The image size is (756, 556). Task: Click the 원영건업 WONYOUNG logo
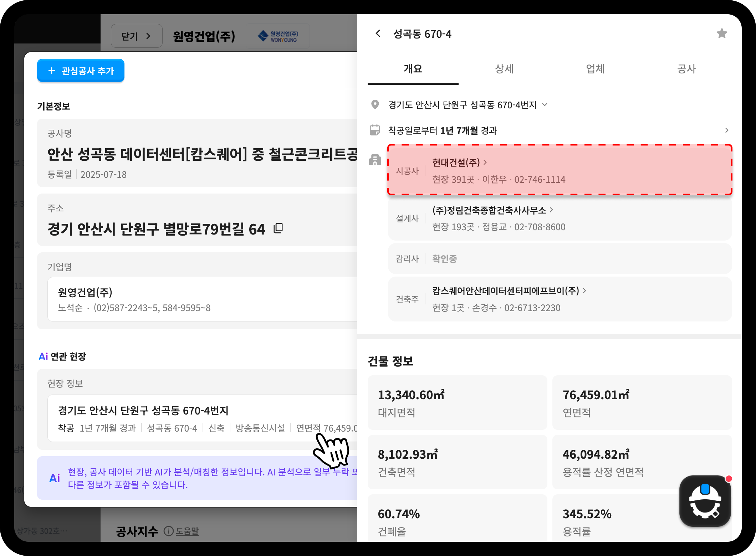click(x=278, y=36)
